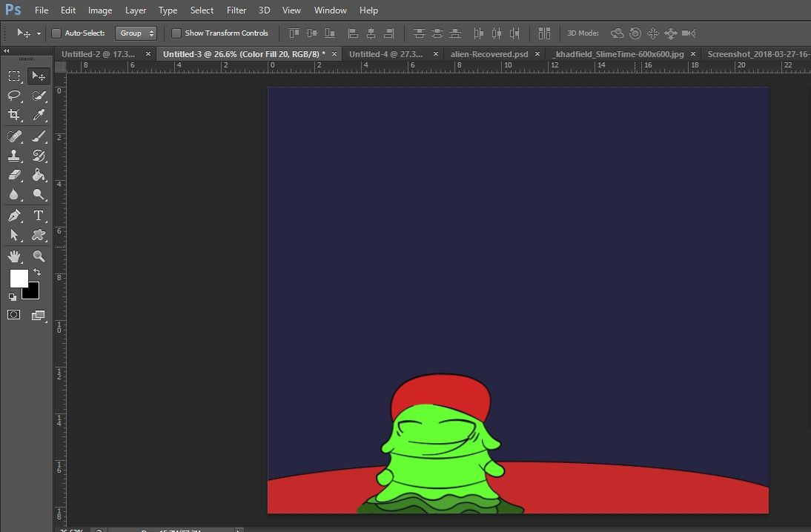Viewport: 811px width, 532px height.
Task: Click distribute bottom edges icon
Action: (455, 33)
